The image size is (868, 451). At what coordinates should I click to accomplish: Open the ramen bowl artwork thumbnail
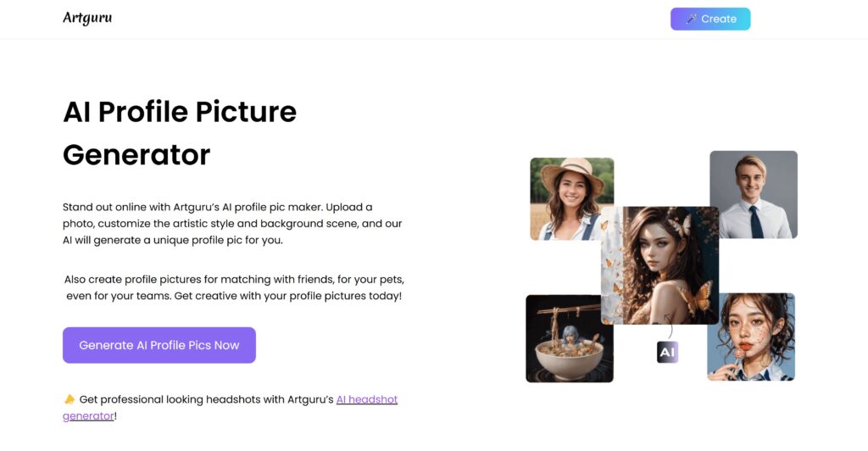[x=569, y=338]
